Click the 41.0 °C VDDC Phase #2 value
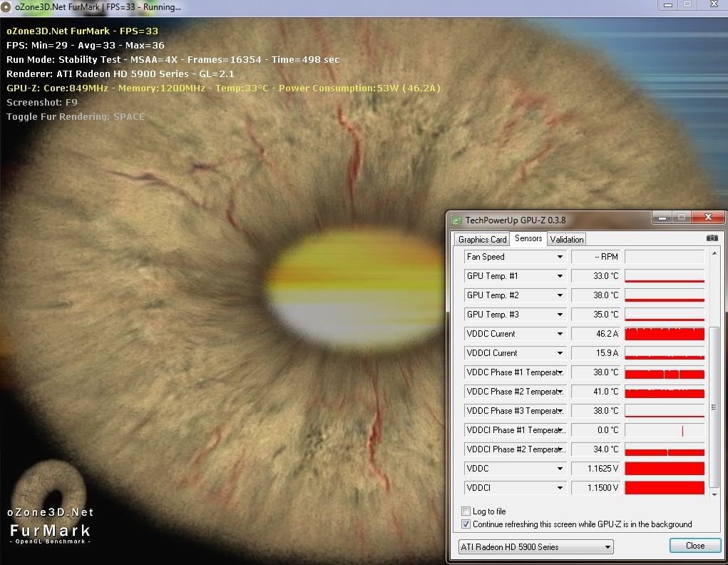728x565 pixels. (x=596, y=392)
